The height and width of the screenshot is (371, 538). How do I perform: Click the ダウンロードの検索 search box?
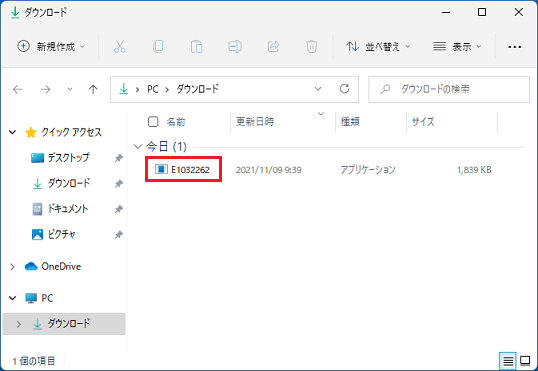(x=449, y=89)
